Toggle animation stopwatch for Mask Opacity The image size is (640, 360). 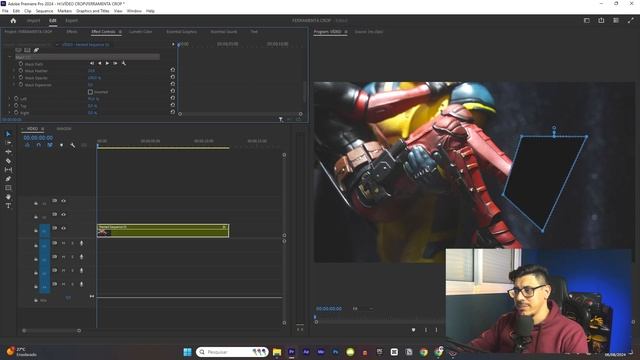point(21,78)
